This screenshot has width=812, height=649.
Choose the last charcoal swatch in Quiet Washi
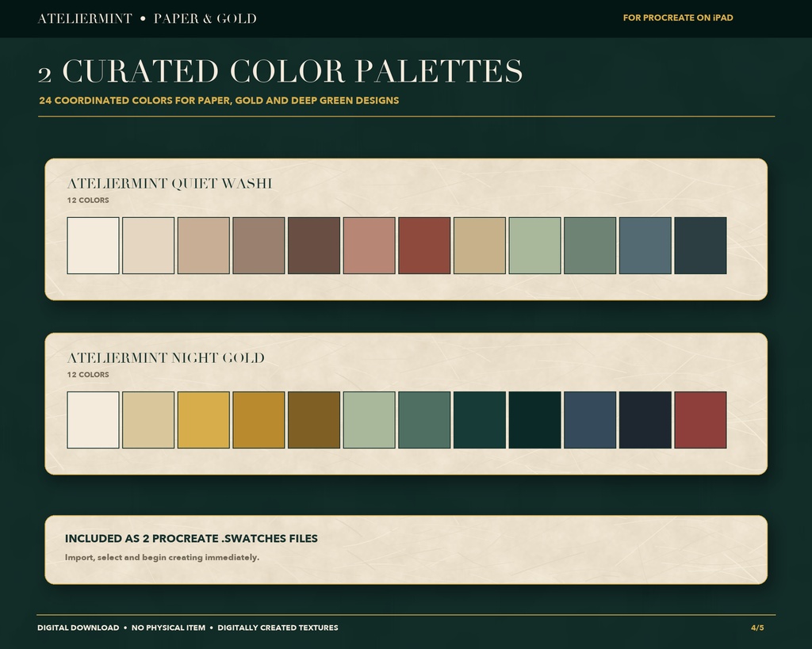click(x=701, y=246)
